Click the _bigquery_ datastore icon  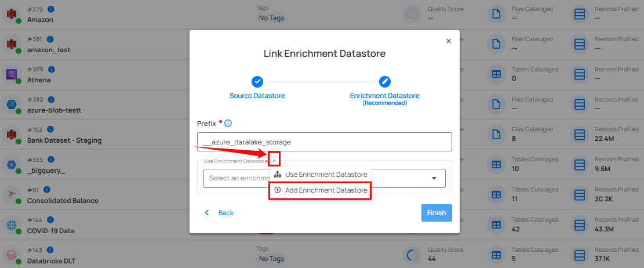[10, 165]
